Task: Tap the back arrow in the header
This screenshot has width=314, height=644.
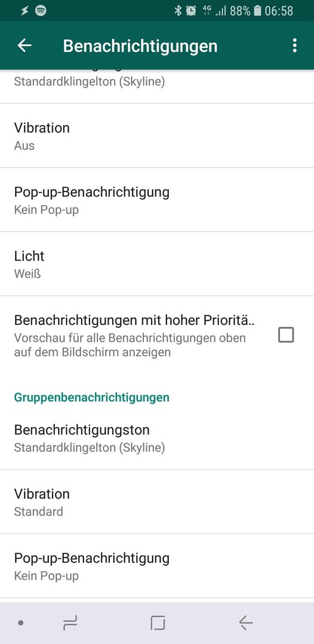Action: (24, 45)
